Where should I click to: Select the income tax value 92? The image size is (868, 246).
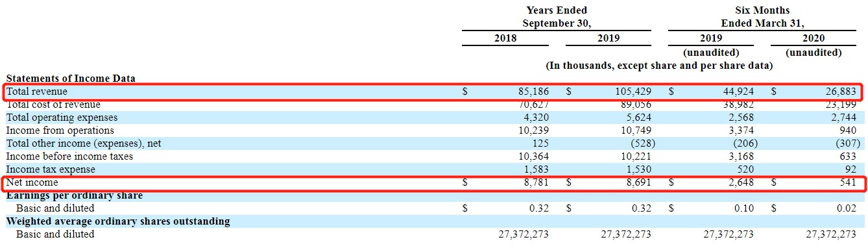(850, 169)
